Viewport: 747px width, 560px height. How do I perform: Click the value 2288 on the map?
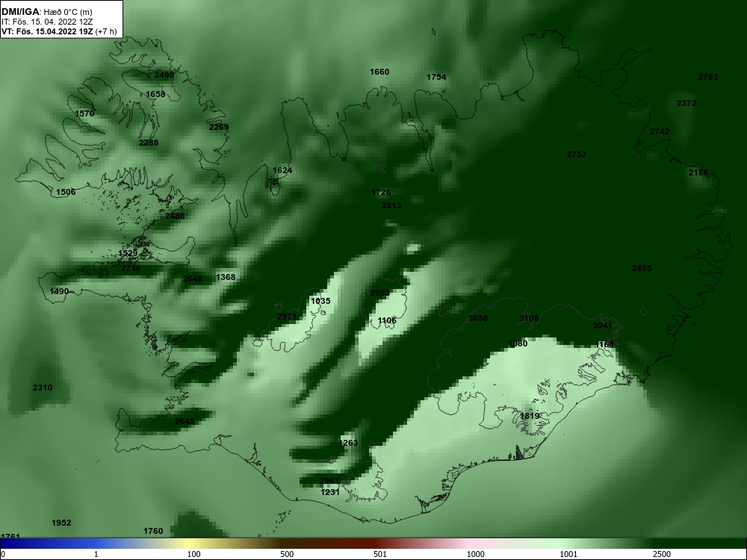(x=149, y=143)
